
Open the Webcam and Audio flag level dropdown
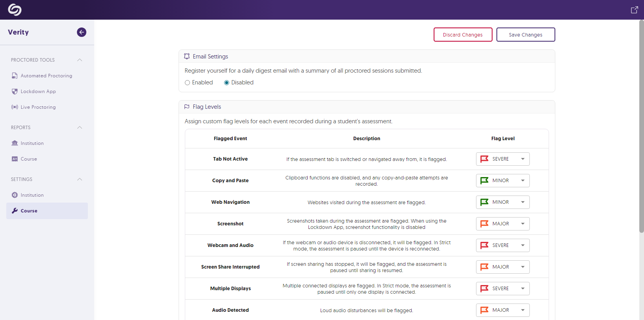[503, 245]
